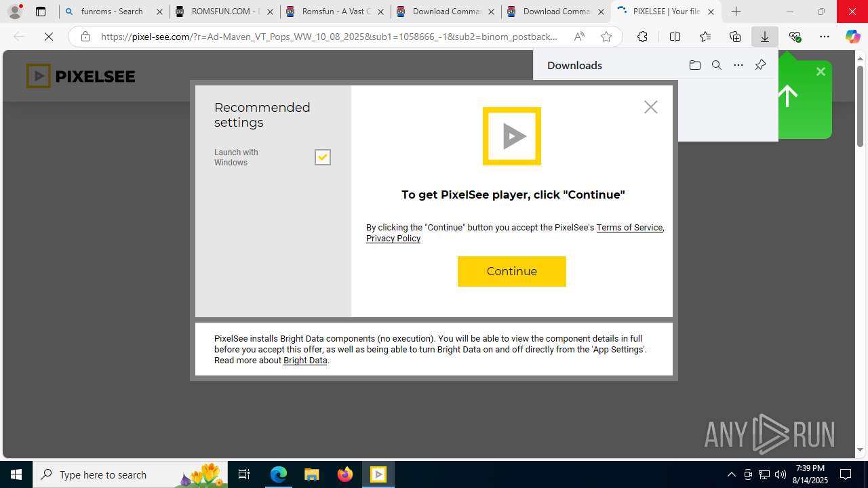
Task: Click the PIXELSEE site logo in header
Action: (81, 76)
